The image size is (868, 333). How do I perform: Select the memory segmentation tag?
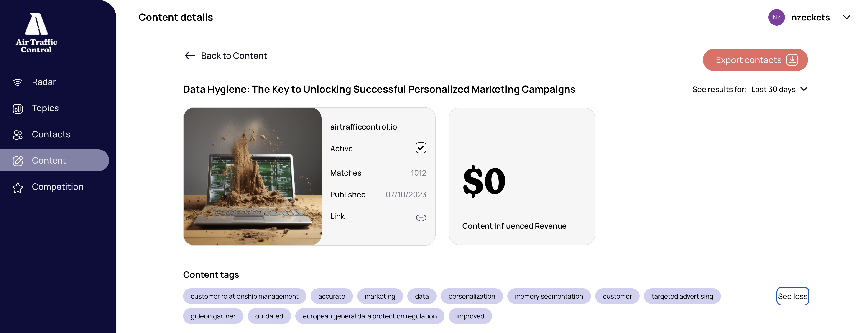click(549, 296)
